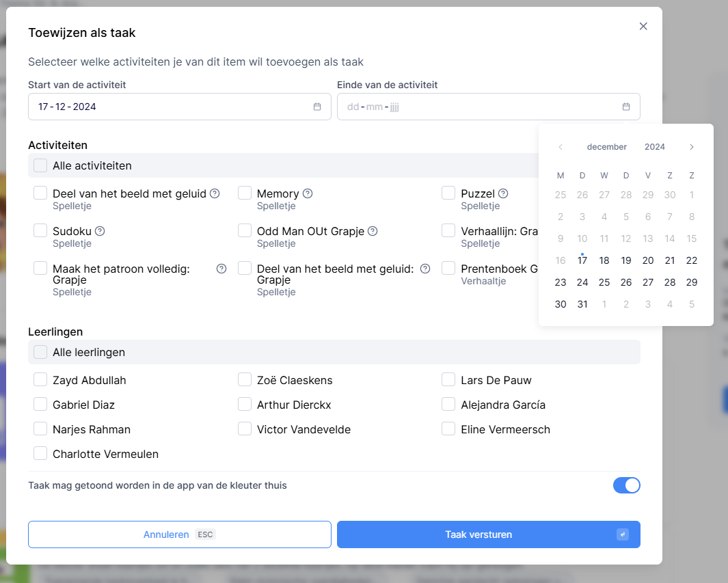728x583 pixels.
Task: Click help icon beside Sudoku
Action: (x=100, y=231)
